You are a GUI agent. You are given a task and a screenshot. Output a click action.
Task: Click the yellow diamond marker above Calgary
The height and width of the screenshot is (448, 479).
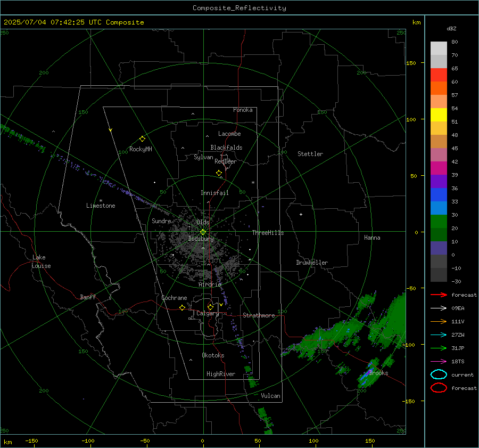tap(210, 307)
